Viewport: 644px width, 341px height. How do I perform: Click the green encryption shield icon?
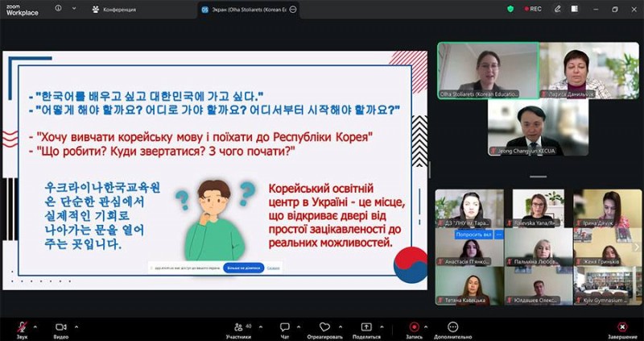[x=510, y=9]
